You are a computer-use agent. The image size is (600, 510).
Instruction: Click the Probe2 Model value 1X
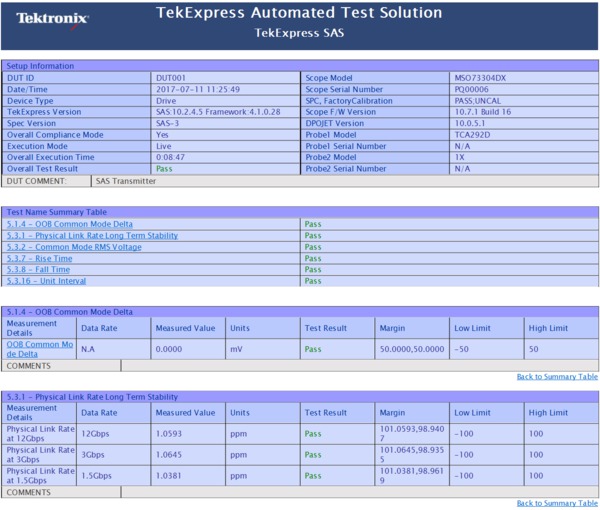coord(460,157)
